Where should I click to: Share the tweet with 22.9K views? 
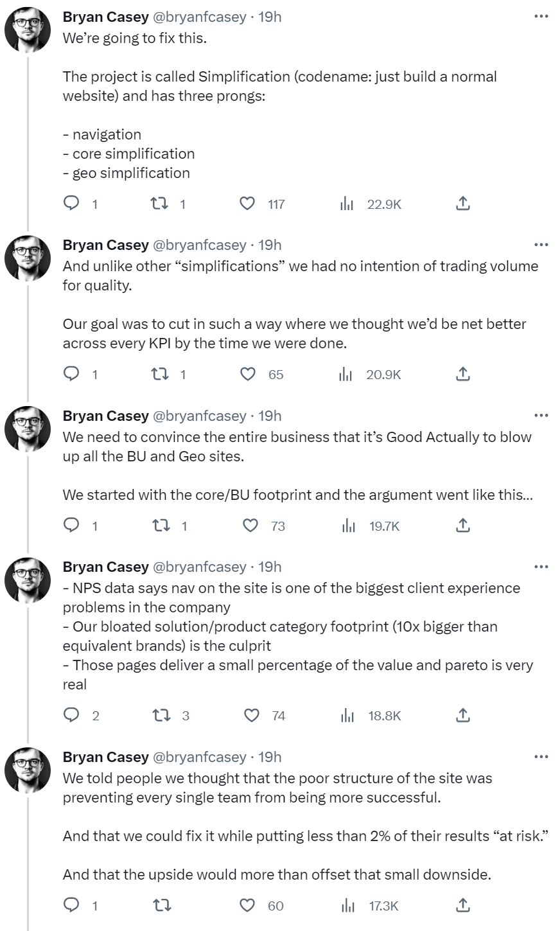(462, 204)
